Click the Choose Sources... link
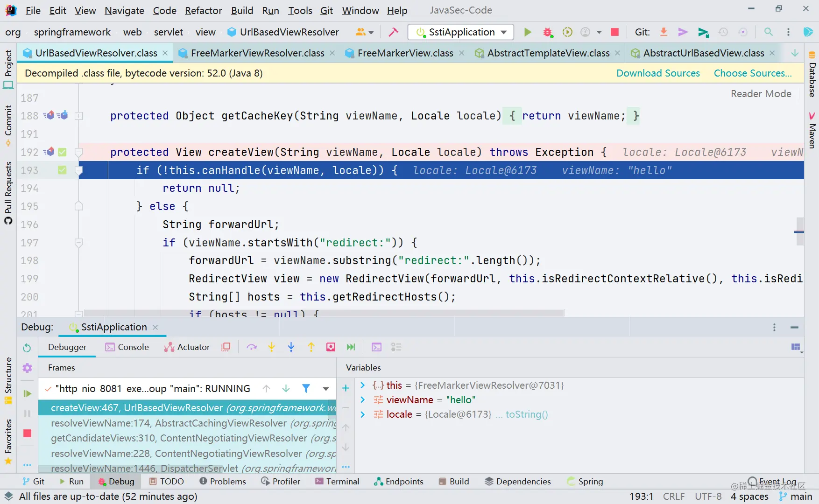Image resolution: width=819 pixels, height=504 pixels. click(753, 73)
